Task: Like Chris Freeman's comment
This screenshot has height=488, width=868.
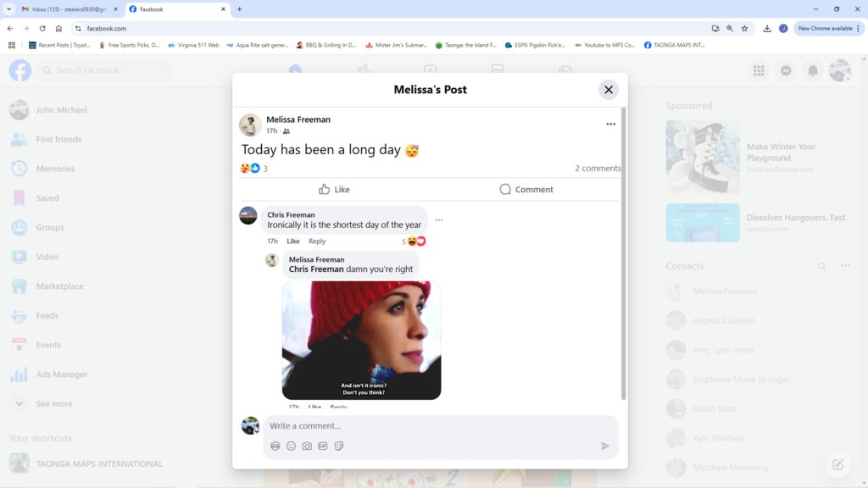Action: [x=292, y=241]
